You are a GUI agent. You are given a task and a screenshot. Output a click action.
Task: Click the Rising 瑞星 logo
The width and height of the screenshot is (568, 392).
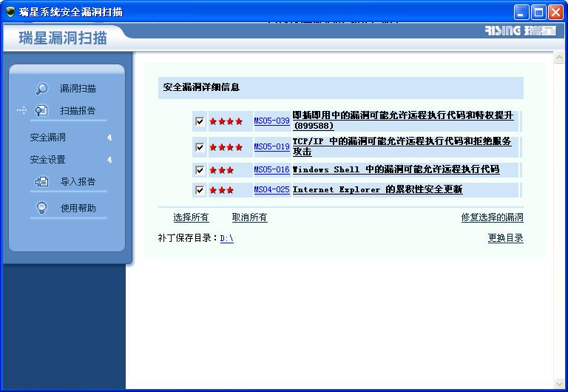521,31
